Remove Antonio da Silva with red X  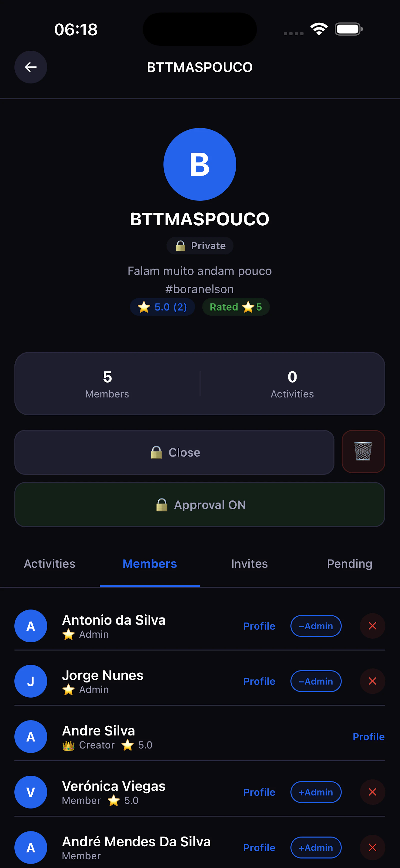[372, 626]
